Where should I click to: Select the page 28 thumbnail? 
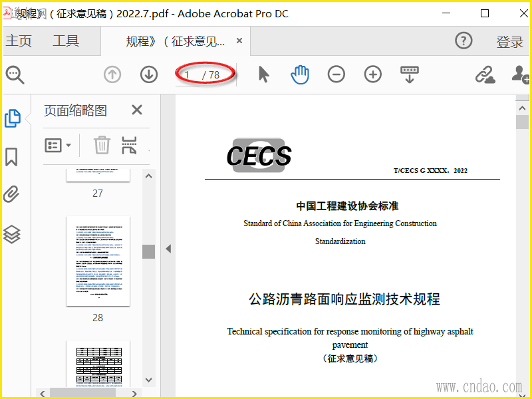98,261
